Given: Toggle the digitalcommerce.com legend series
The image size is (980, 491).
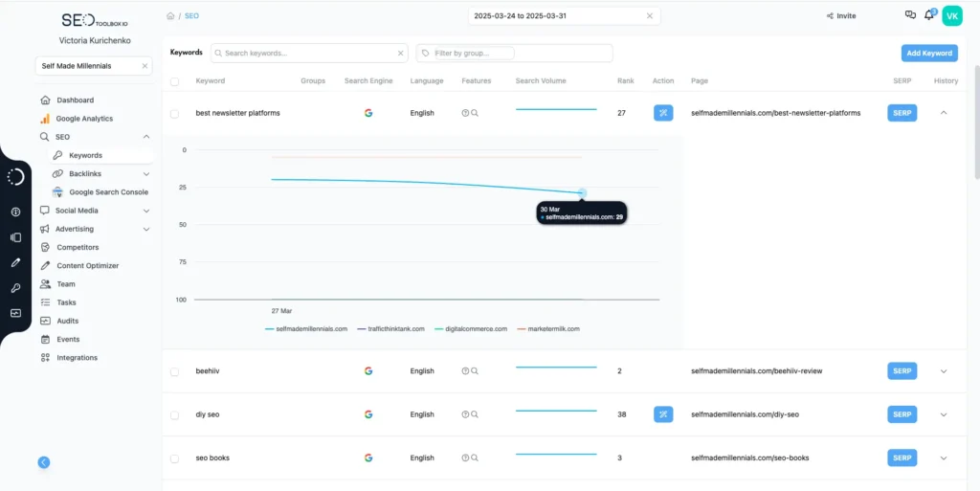Looking at the screenshot, I should [471, 328].
